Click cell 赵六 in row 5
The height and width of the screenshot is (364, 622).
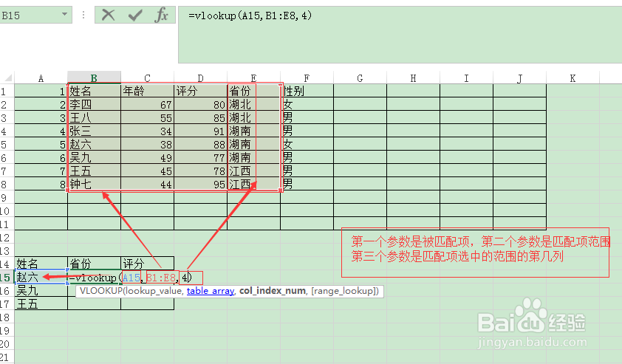[94, 144]
